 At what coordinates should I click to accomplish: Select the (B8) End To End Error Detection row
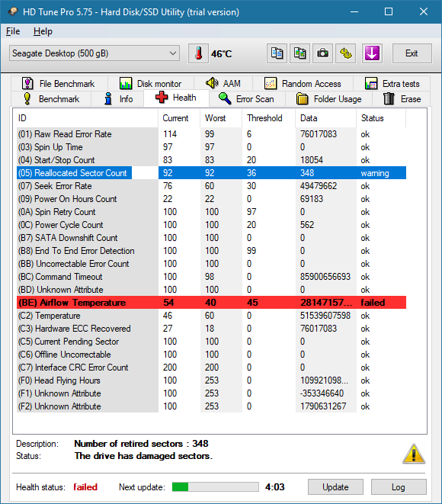(x=211, y=251)
